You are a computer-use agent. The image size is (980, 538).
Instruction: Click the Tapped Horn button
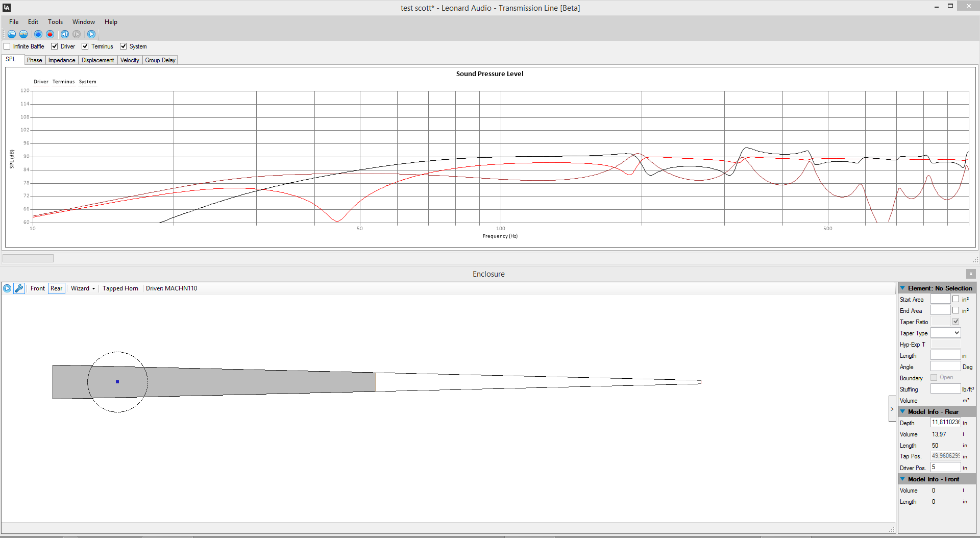click(120, 288)
